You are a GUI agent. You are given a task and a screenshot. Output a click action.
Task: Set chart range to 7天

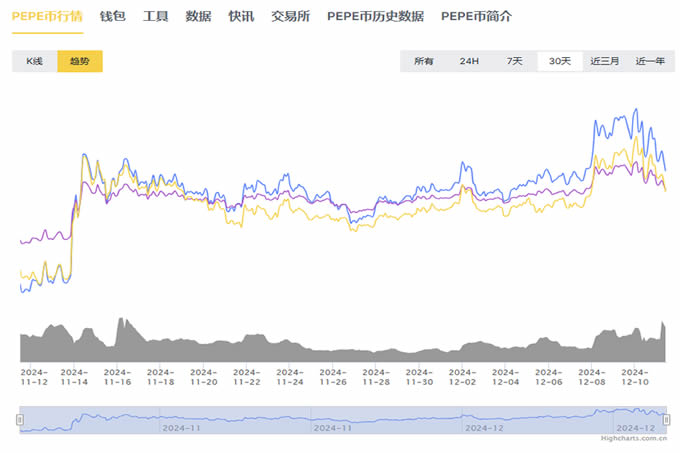pos(515,61)
